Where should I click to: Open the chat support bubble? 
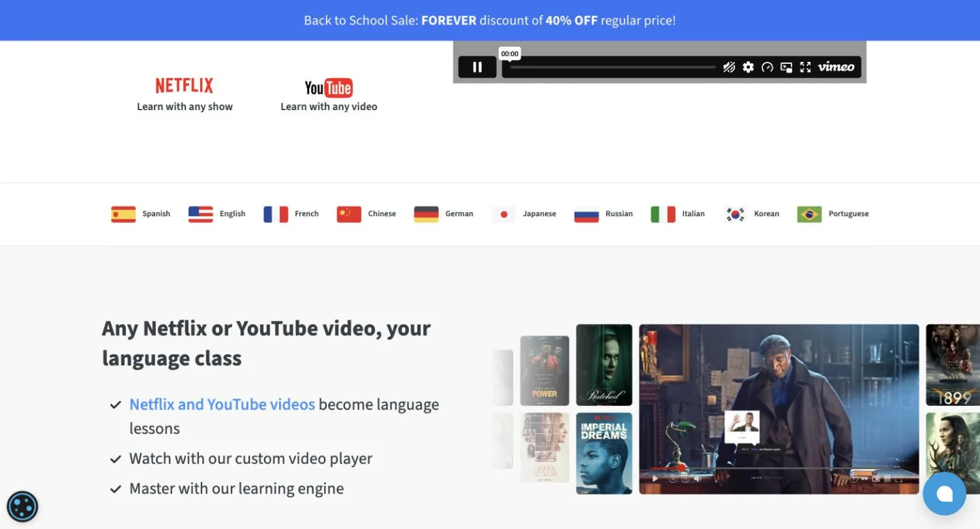point(945,494)
